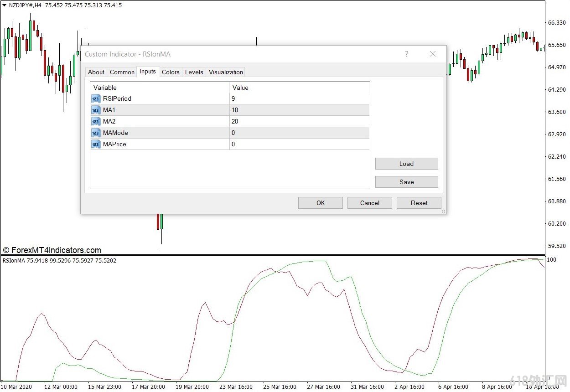Select the MAMode value cell
This screenshot has height=392, width=570.
click(300, 133)
